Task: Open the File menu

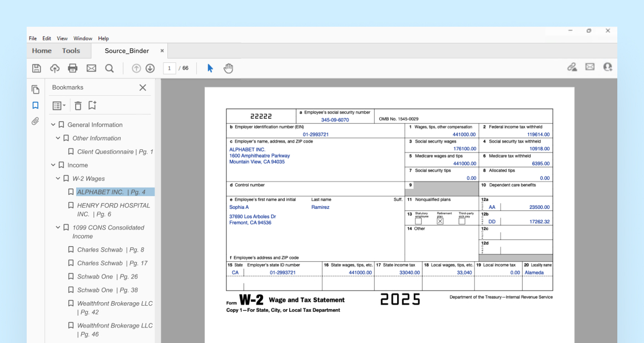Action: click(33, 38)
